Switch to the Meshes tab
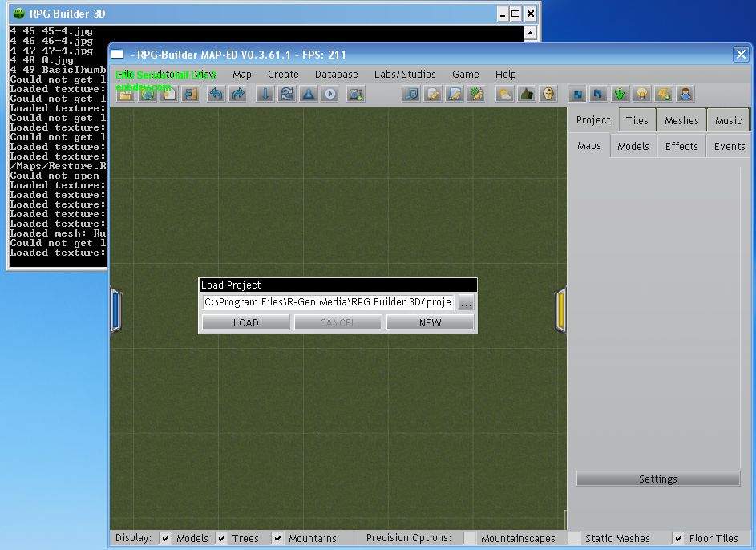756x550 pixels. (681, 120)
